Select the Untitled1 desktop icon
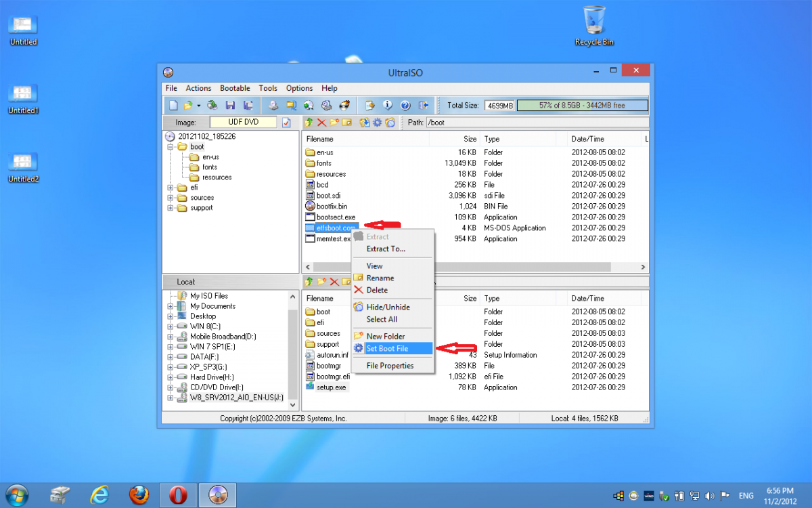Image resolution: width=812 pixels, height=508 pixels. click(23, 99)
